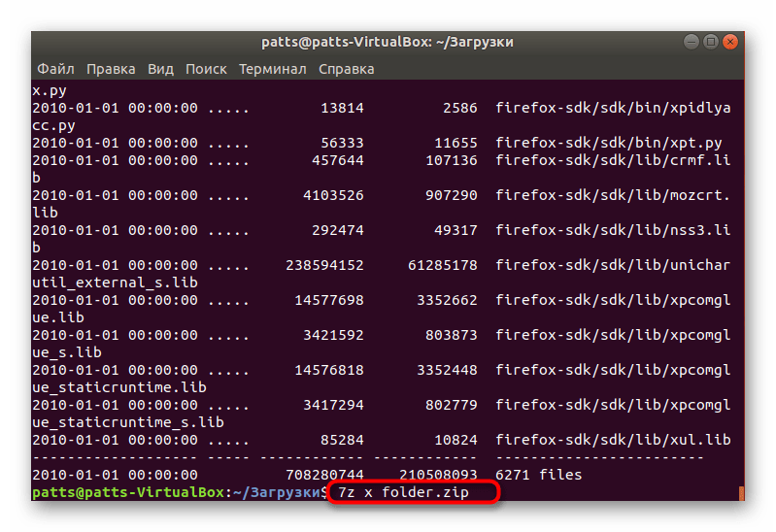Click the terminal scrollbar handle
Viewport: 776px width, 532px height.
click(x=741, y=493)
